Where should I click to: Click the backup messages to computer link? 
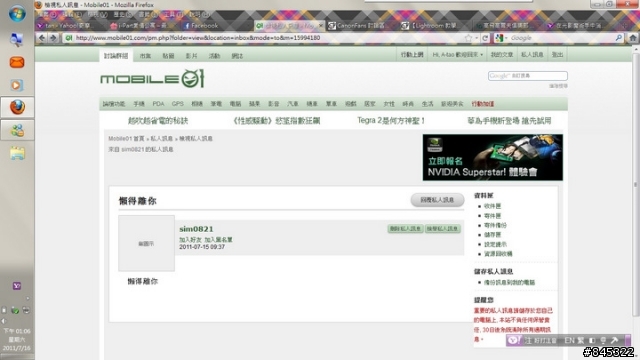(x=509, y=282)
